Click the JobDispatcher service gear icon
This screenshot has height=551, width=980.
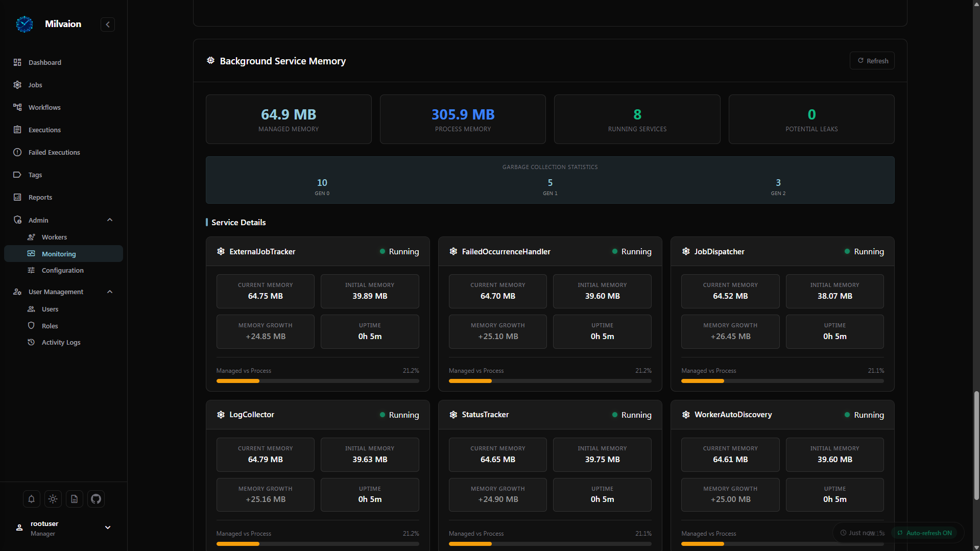pos(686,252)
